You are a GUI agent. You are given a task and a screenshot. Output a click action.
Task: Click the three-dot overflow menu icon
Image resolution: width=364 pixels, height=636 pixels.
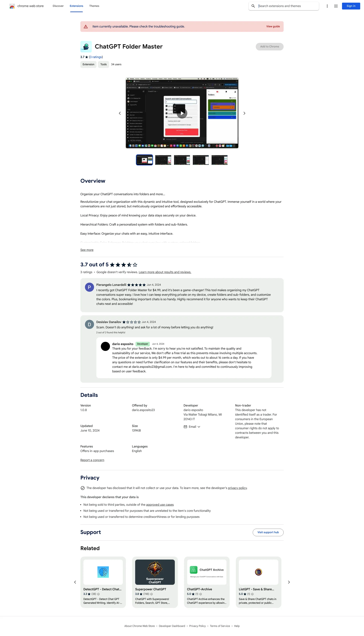click(x=327, y=6)
